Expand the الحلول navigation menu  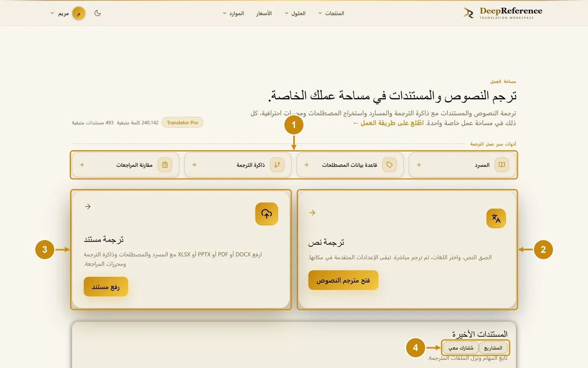[x=295, y=13]
